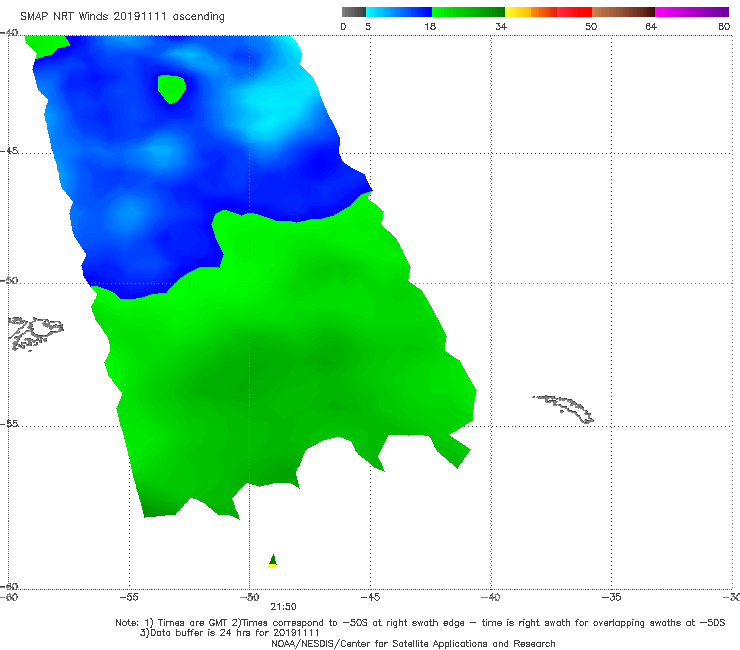
Task: Click the longitude axis label '-45'
Action: coord(370,597)
